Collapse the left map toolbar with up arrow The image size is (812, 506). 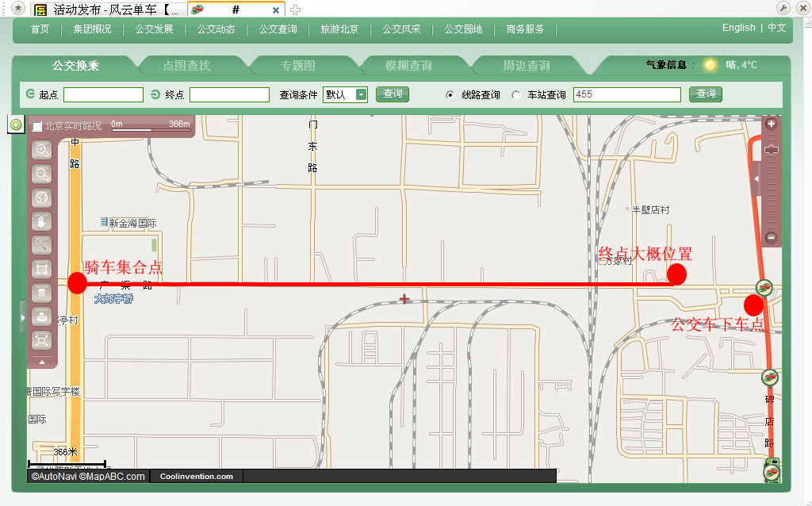click(x=43, y=362)
